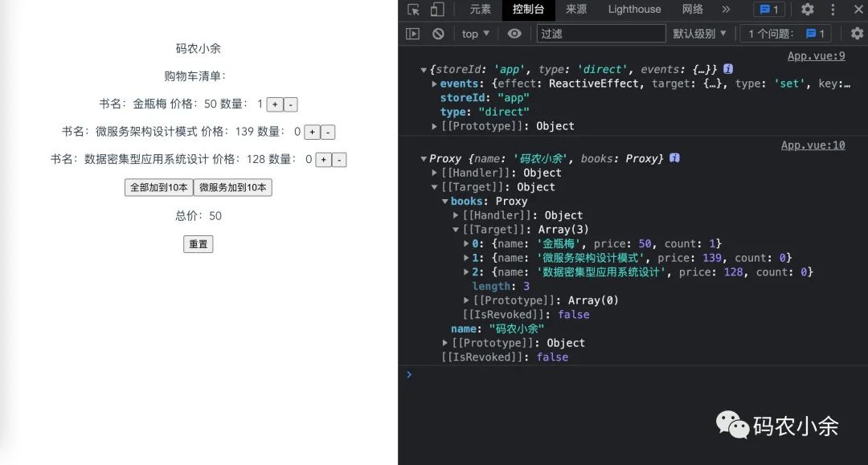
Task: Select the type: "direct" property line
Action: pos(485,112)
